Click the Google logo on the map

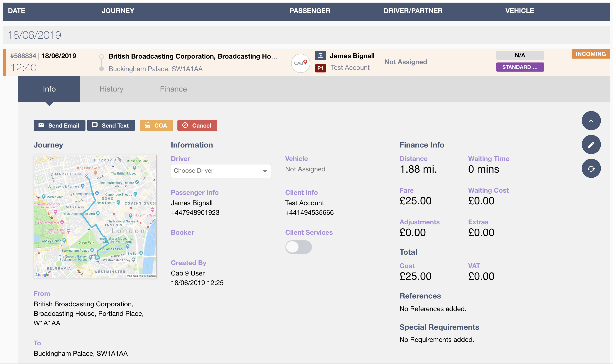pyautogui.click(x=43, y=274)
